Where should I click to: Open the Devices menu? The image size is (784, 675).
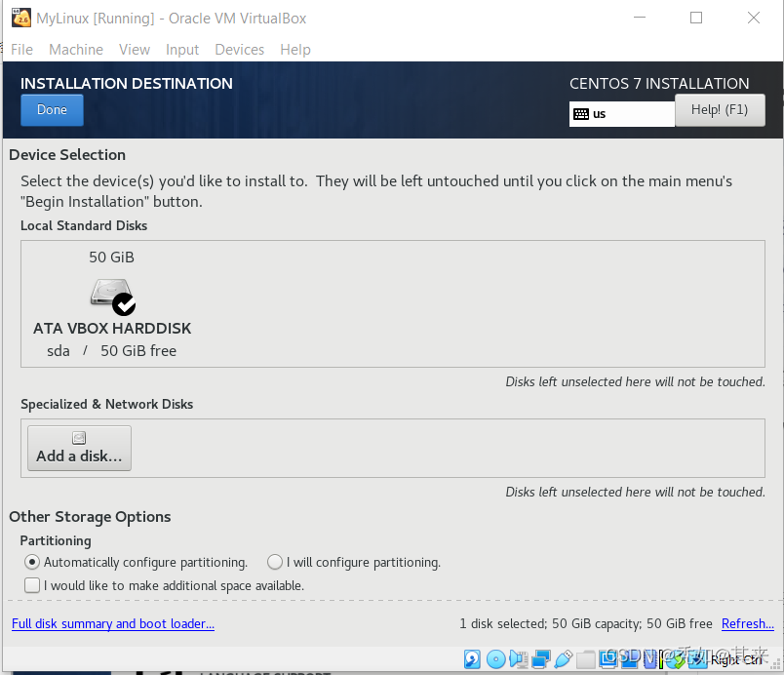240,50
